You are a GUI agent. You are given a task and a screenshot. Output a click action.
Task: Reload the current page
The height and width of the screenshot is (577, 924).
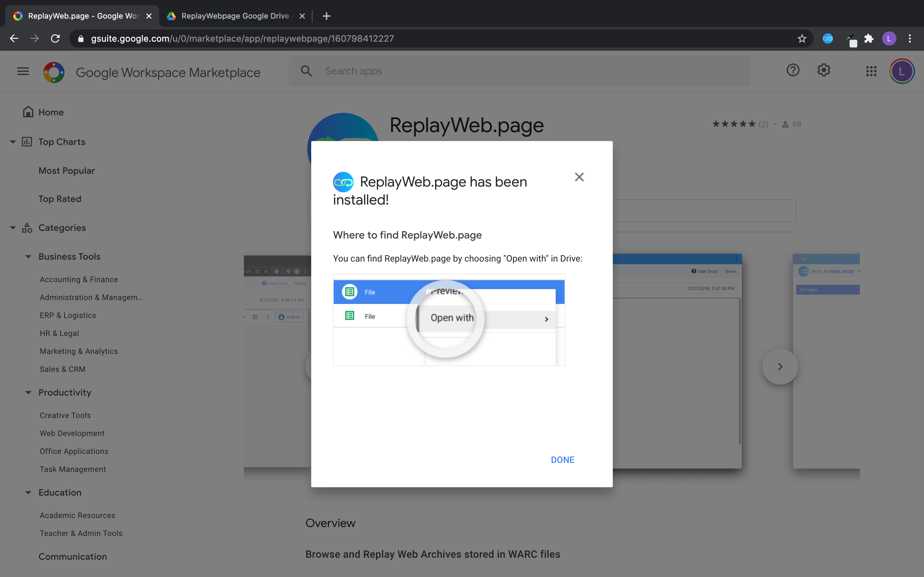coord(56,38)
